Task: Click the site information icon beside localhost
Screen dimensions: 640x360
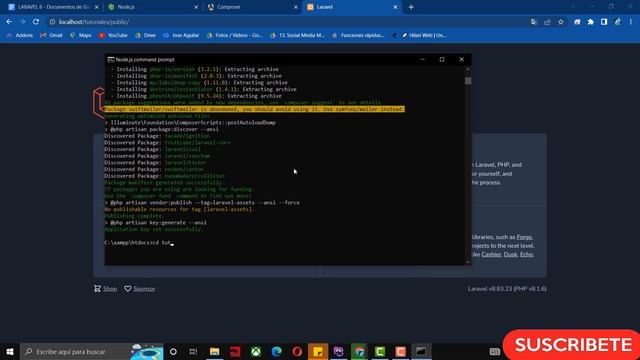Action: pyautogui.click(x=52, y=22)
